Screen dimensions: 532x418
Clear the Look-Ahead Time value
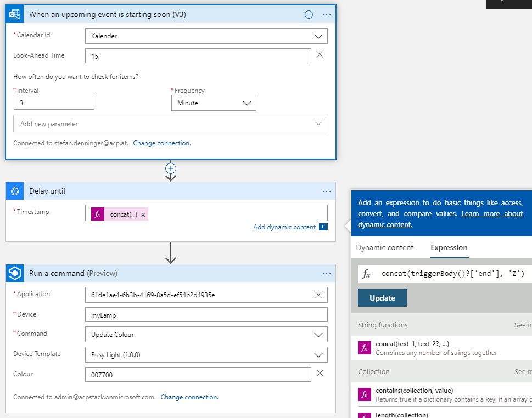(320, 54)
